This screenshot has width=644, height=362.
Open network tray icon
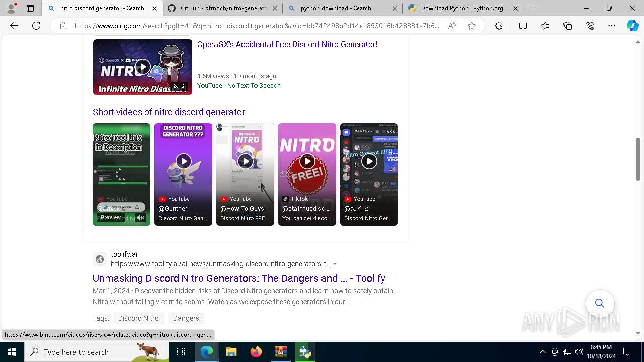pyautogui.click(x=567, y=352)
